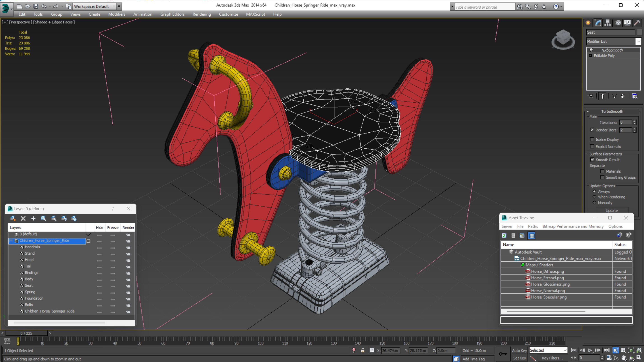644x362 pixels.
Task: Click the Play Animation button
Action: (590, 350)
